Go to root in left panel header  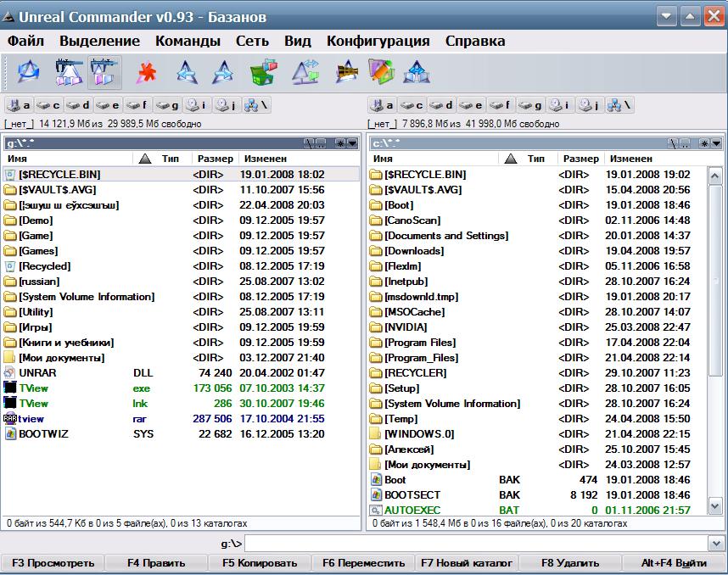[x=309, y=143]
